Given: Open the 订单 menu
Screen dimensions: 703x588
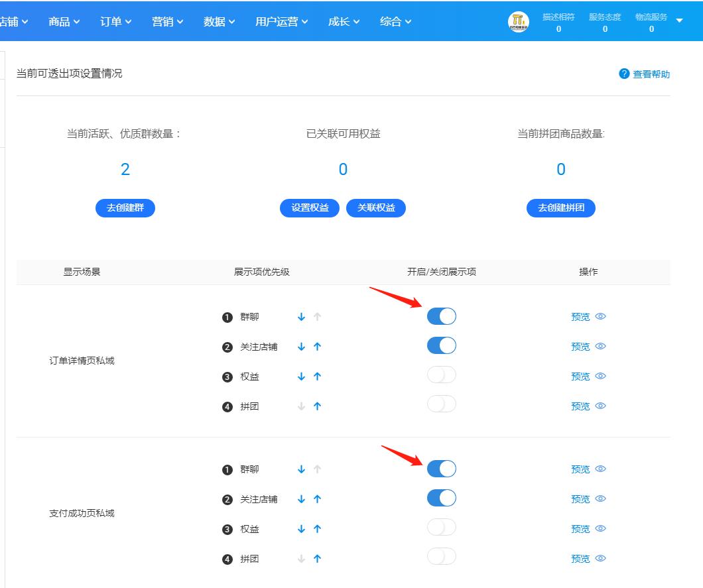Looking at the screenshot, I should pos(114,21).
